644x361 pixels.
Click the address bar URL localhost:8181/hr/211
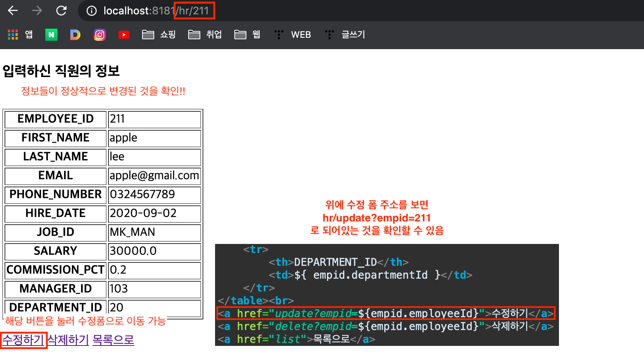(x=156, y=11)
